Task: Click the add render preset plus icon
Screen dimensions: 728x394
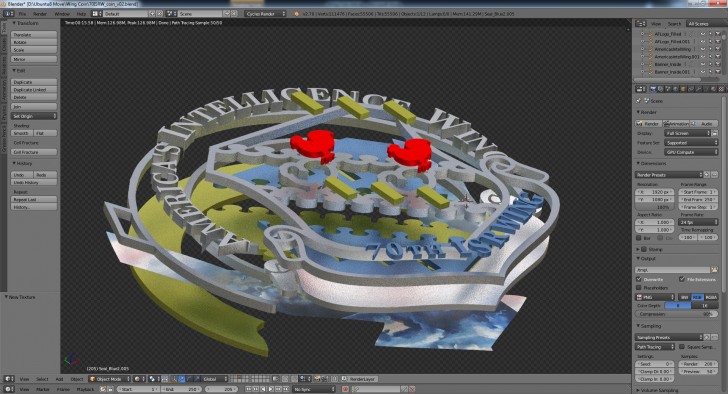Action: pos(707,175)
